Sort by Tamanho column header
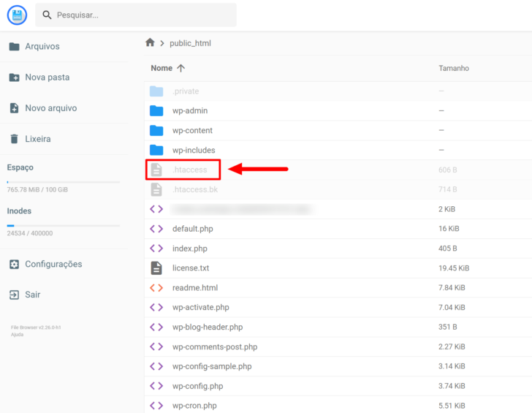532x413 pixels. tap(454, 68)
